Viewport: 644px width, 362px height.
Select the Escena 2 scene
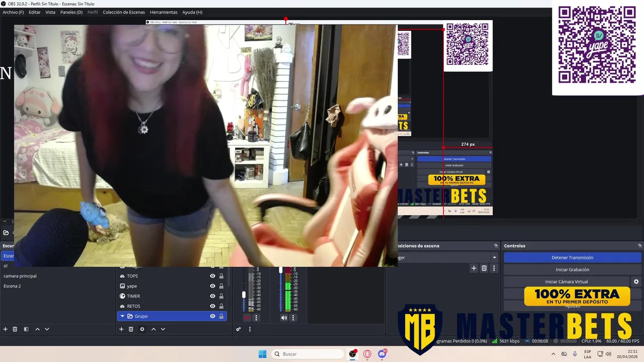(58, 286)
